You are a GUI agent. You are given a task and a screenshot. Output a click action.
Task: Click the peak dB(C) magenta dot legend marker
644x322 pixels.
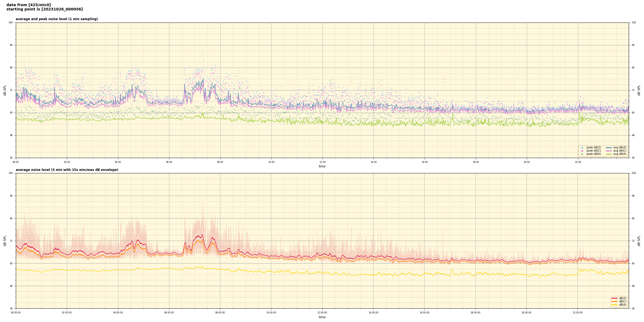pos(582,151)
